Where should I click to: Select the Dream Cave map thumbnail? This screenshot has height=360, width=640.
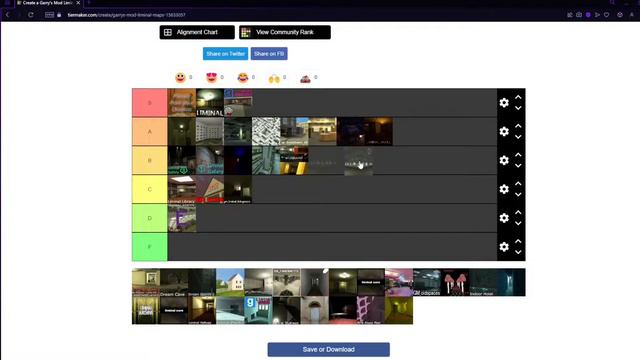(174, 282)
